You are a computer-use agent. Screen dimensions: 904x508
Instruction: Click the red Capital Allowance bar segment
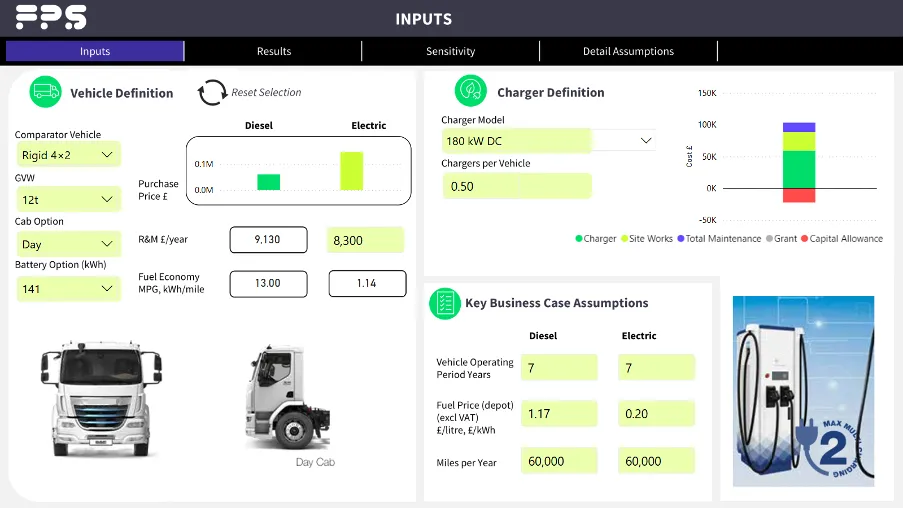pyautogui.click(x=799, y=195)
